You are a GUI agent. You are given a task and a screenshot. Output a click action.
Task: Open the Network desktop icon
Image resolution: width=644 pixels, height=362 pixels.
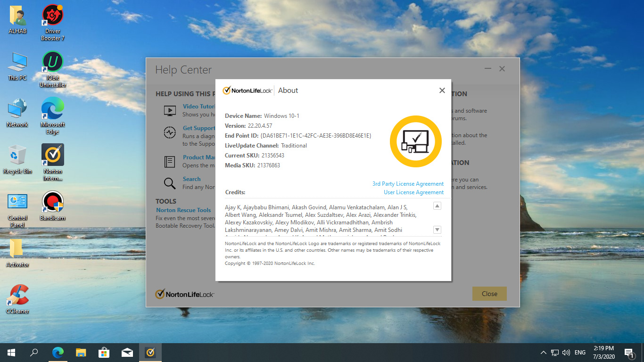tap(17, 113)
